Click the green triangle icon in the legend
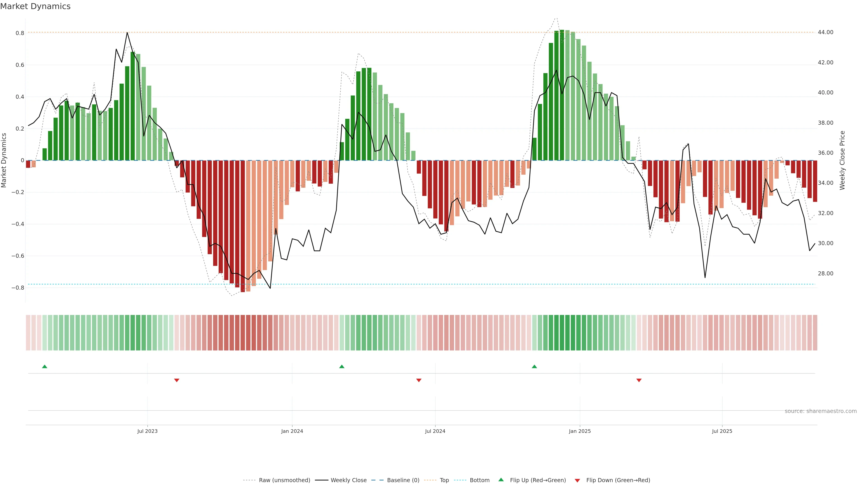The image size is (868, 488). [x=501, y=480]
